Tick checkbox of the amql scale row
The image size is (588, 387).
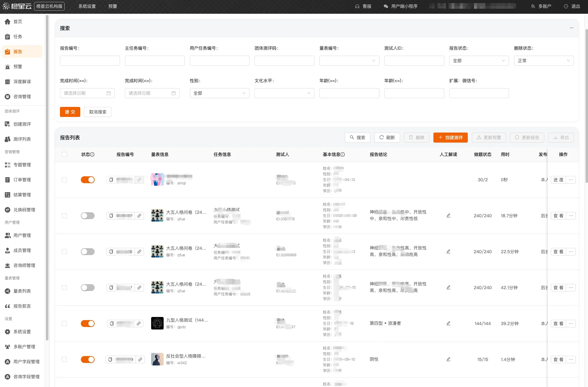click(64, 180)
